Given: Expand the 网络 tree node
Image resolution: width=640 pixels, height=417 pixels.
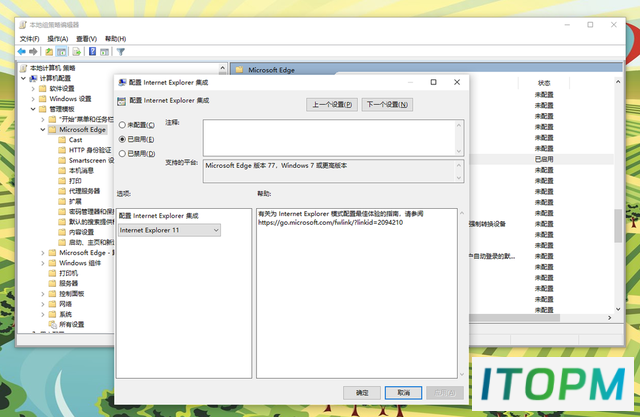Looking at the screenshot, I should (x=43, y=304).
